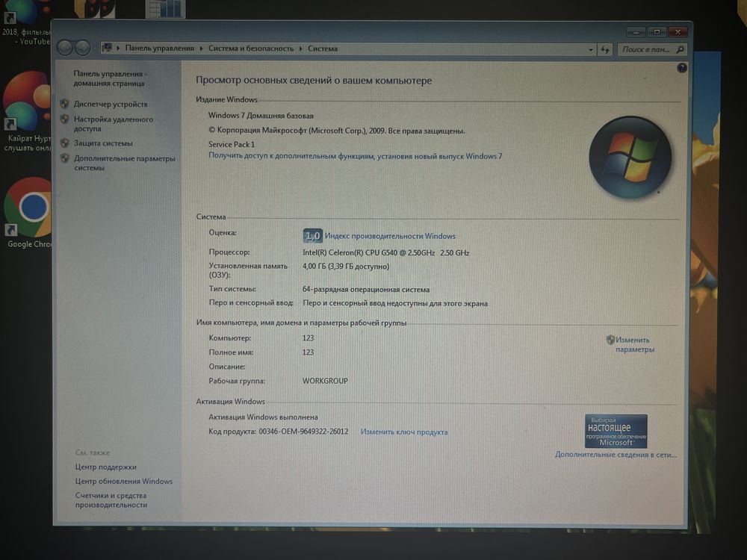This screenshot has height=560, width=747.
Task: Click the computer icon in address bar
Action: (x=107, y=48)
